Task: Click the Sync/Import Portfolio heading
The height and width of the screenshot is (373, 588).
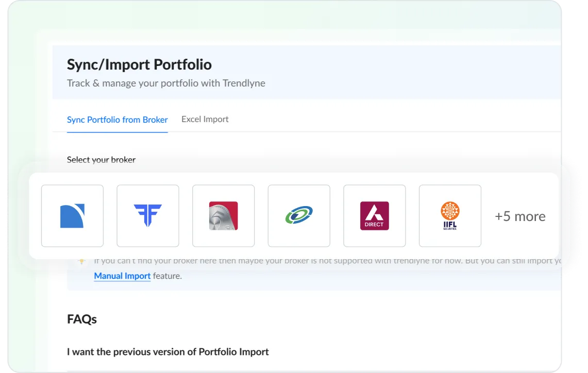Action: point(139,64)
